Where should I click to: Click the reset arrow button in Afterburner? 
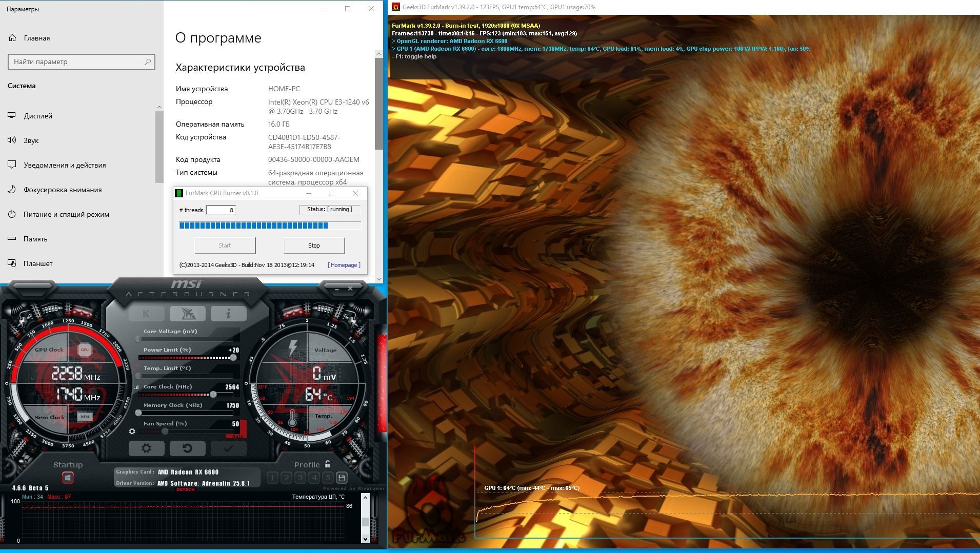coord(187,448)
